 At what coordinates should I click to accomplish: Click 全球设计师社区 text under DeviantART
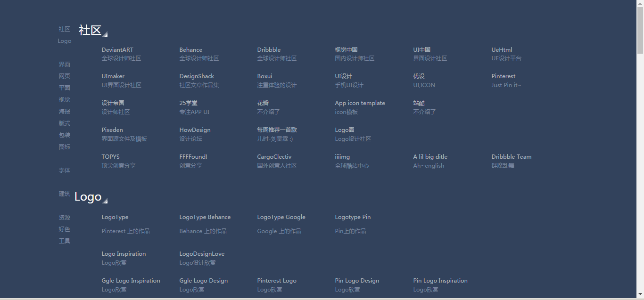pos(121,59)
